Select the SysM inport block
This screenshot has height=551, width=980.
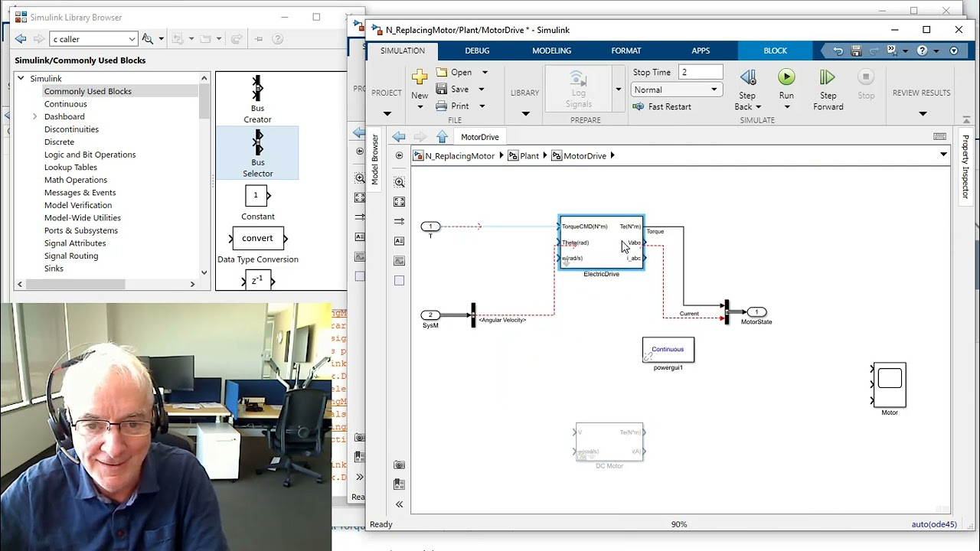(430, 315)
